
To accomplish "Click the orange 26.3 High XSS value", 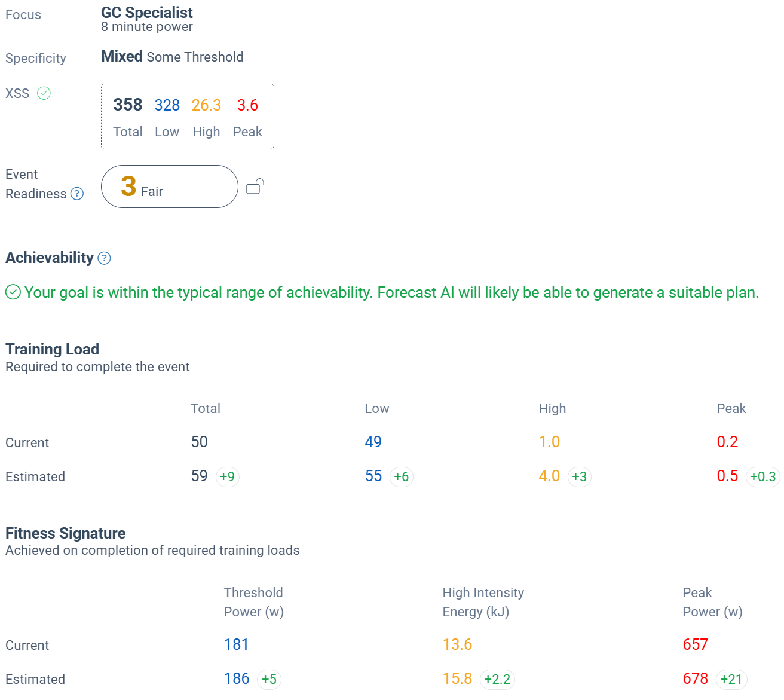I will [x=206, y=105].
